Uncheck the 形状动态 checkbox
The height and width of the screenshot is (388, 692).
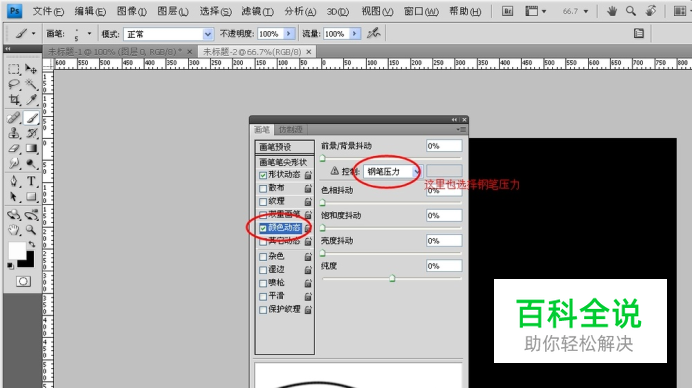263,175
